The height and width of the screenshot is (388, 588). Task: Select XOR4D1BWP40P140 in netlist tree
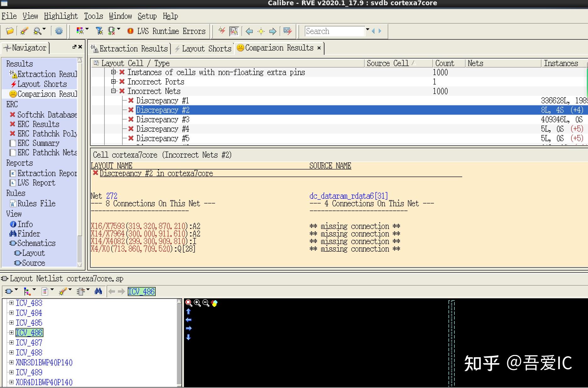coord(44,382)
